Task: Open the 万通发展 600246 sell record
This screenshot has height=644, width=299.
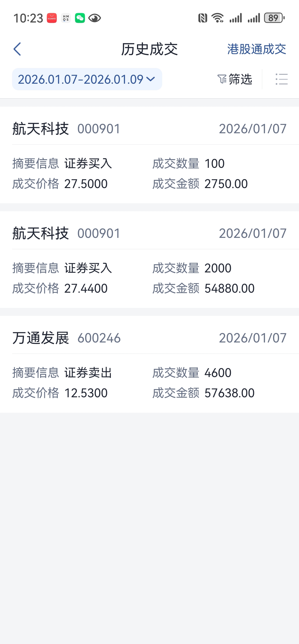Action: click(x=149, y=364)
